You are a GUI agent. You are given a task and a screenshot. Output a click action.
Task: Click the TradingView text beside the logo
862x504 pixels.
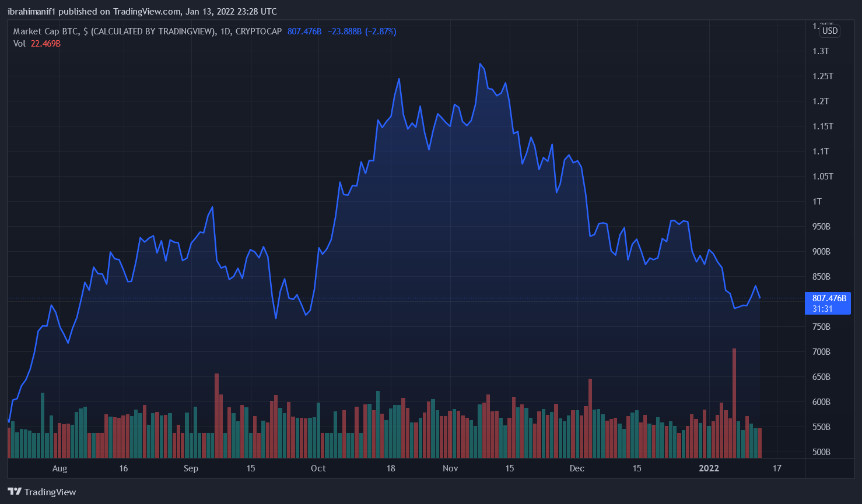(50, 492)
